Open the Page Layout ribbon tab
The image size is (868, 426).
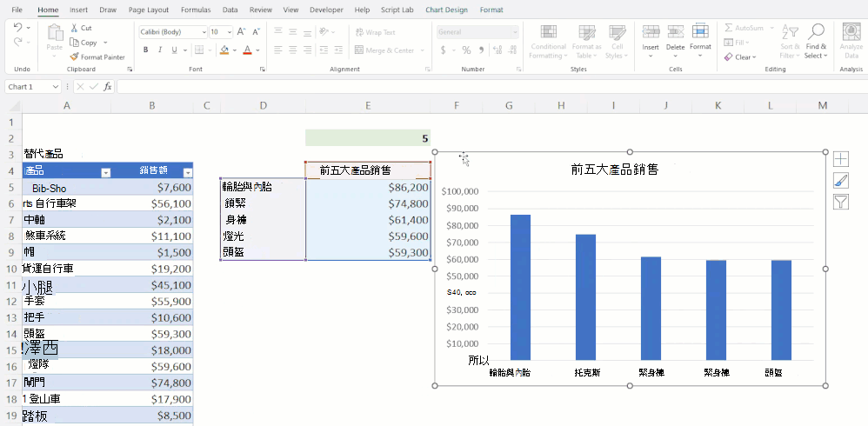click(149, 10)
